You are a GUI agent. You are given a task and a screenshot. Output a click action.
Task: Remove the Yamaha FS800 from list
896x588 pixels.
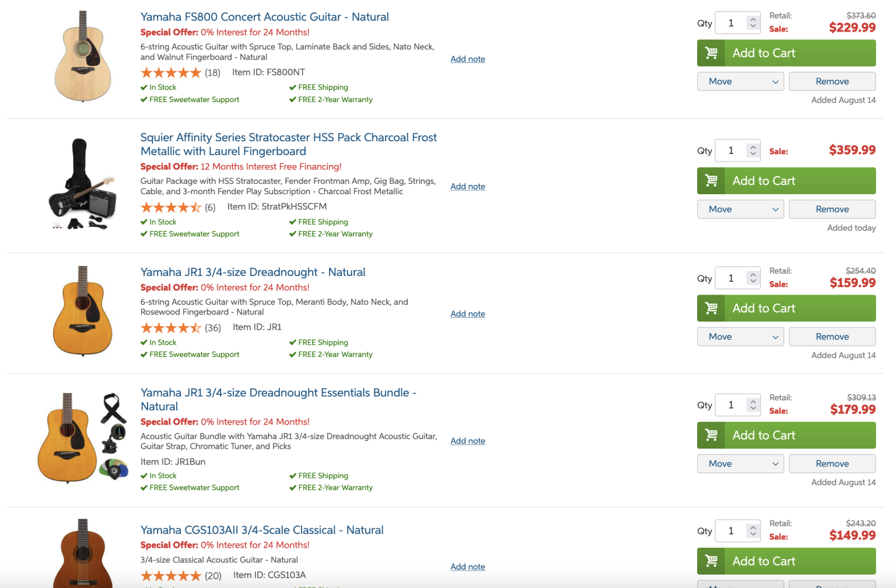tap(832, 82)
